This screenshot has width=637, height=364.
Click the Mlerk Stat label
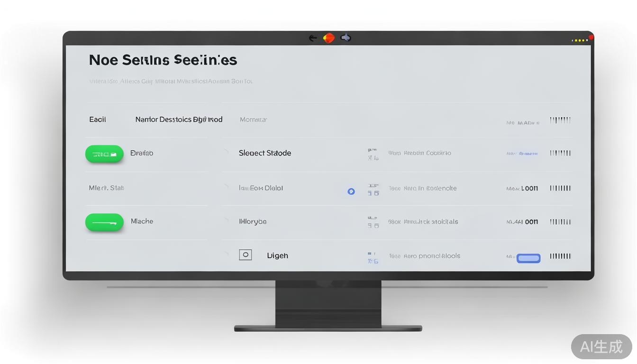(106, 188)
